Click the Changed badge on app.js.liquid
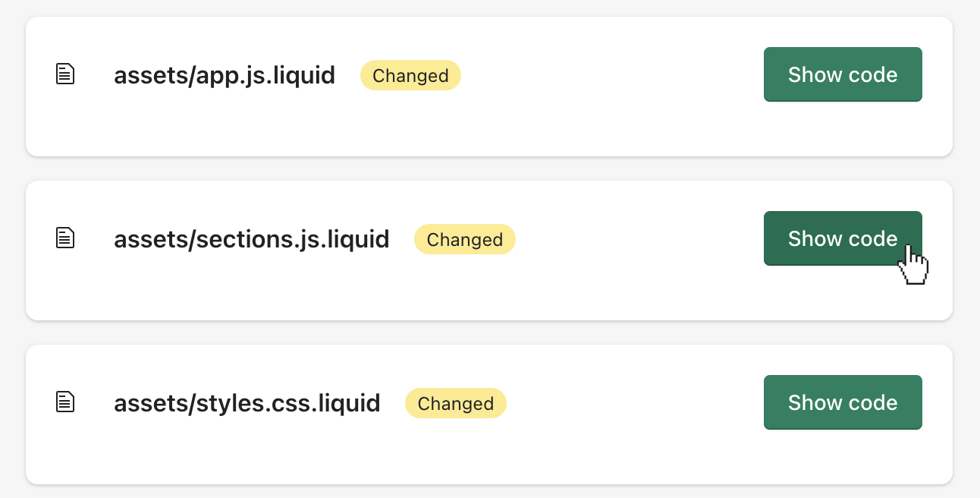Viewport: 980px width, 498px height. tap(410, 76)
